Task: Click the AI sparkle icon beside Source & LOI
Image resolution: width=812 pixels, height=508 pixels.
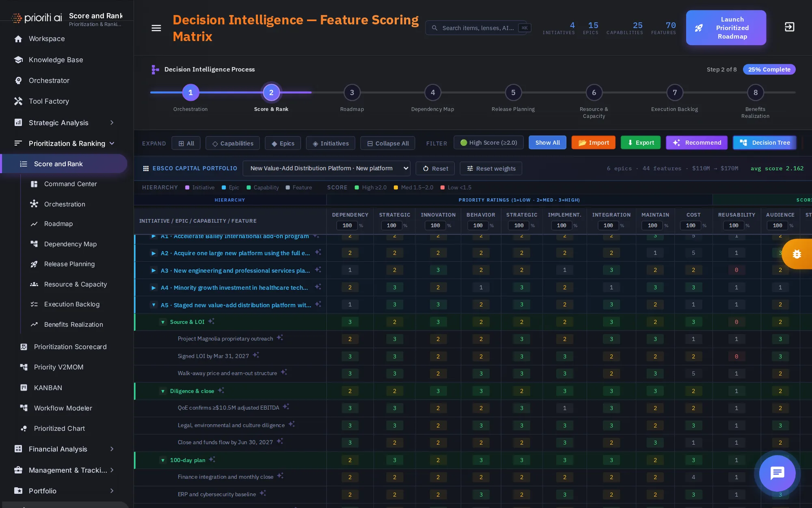Action: pyautogui.click(x=212, y=321)
